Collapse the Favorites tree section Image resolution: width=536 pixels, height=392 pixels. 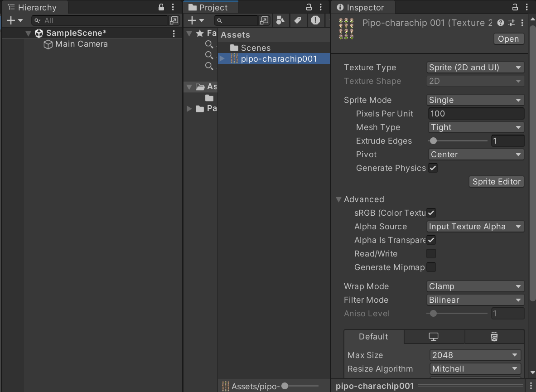pos(189,34)
